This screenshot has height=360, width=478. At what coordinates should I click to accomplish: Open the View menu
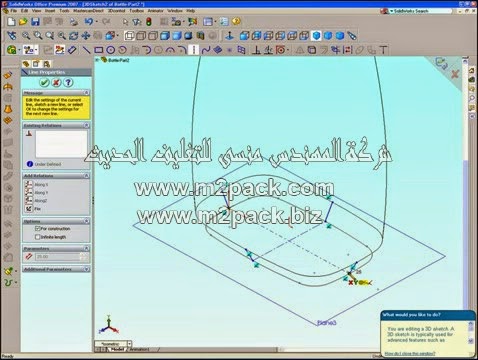(36, 11)
